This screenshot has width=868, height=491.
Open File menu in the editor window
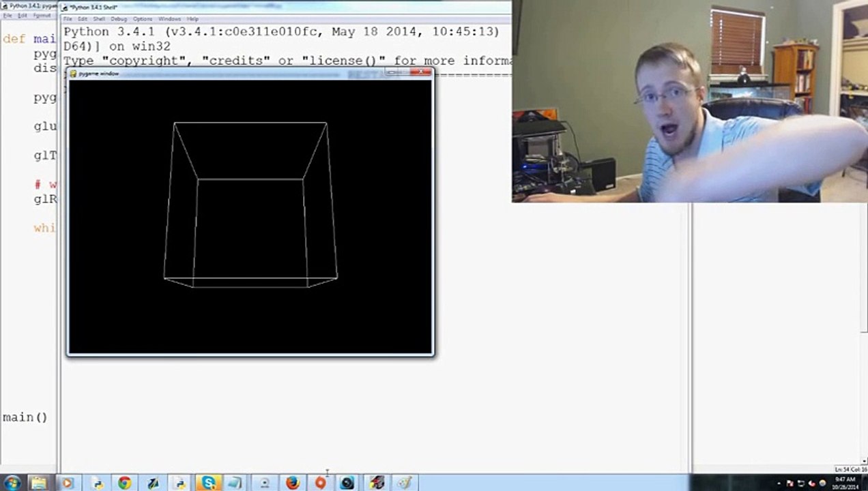(x=8, y=15)
